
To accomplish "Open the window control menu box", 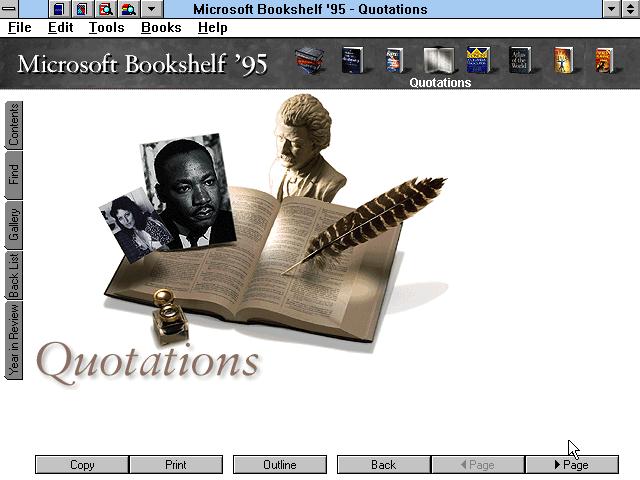I will tap(9, 9).
